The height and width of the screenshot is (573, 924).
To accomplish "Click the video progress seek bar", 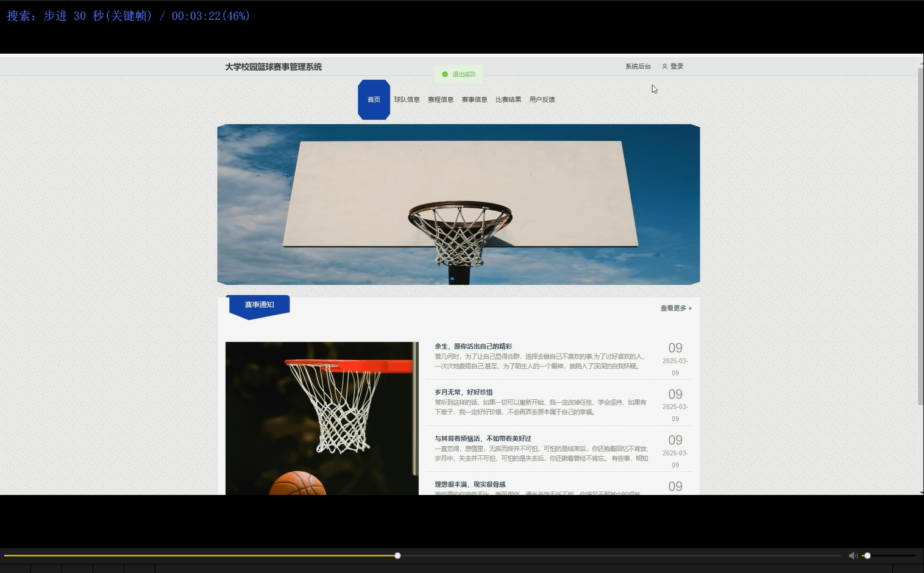I will pos(422,555).
